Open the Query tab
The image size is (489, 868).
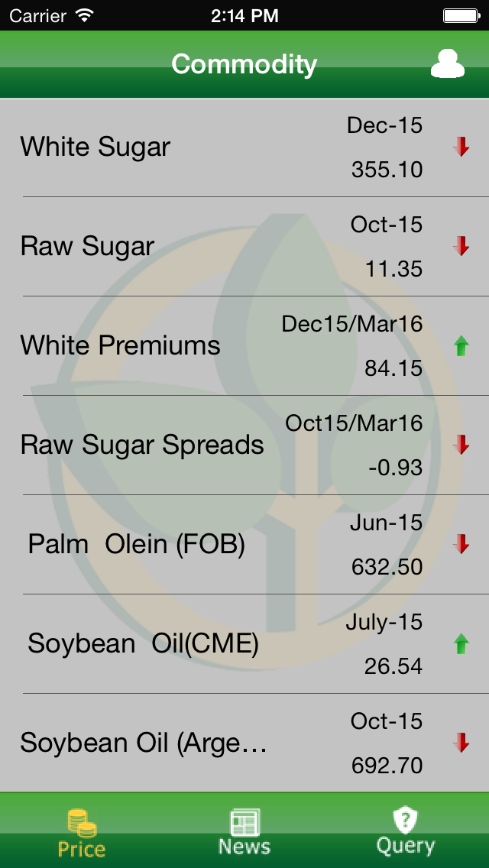click(406, 832)
